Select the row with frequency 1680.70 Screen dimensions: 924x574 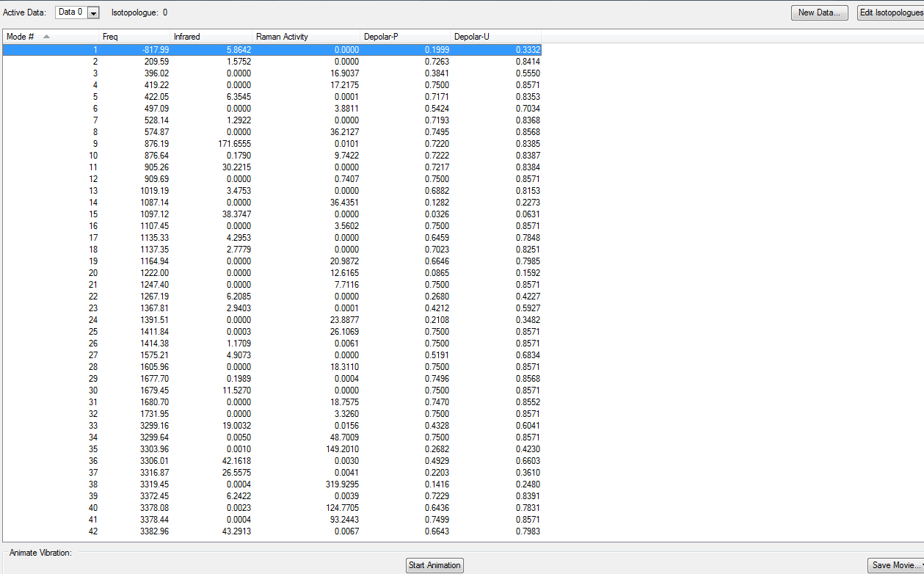point(272,402)
